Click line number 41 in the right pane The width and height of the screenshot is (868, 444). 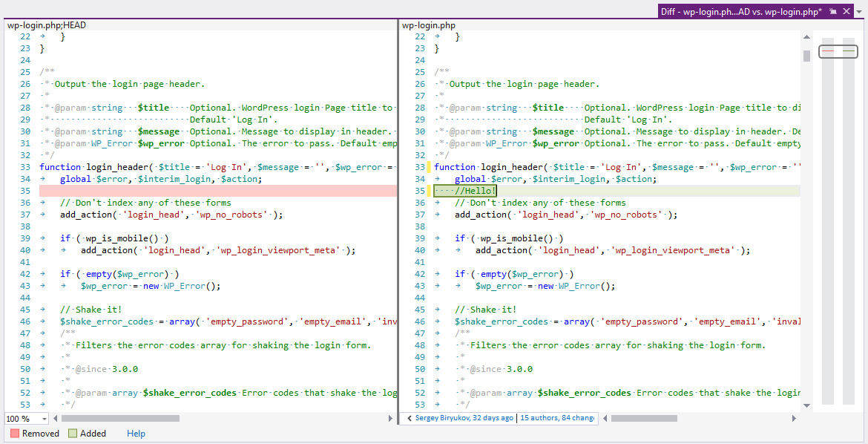(x=420, y=262)
